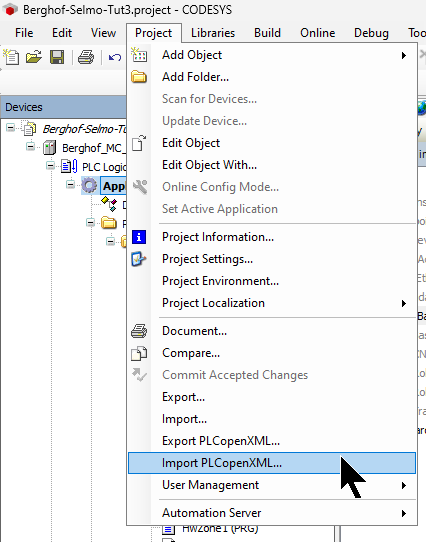The image size is (426, 542).
Task: Open the File menu
Action: point(24,33)
